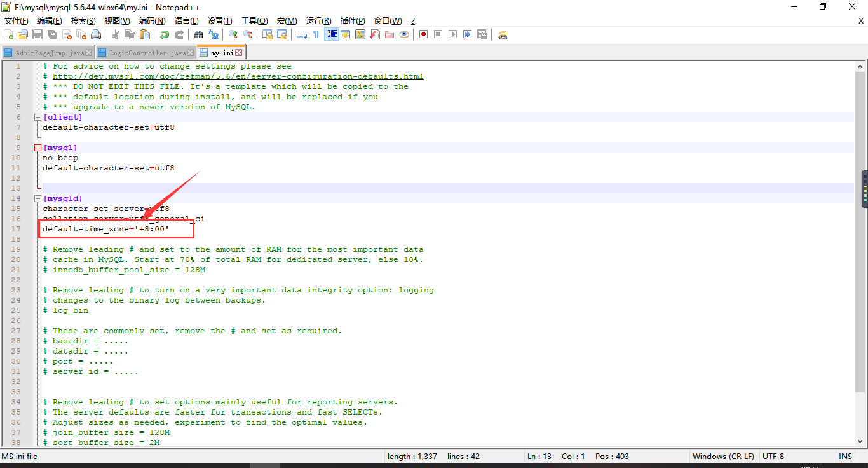Start macro recording with the record icon

pos(423,34)
